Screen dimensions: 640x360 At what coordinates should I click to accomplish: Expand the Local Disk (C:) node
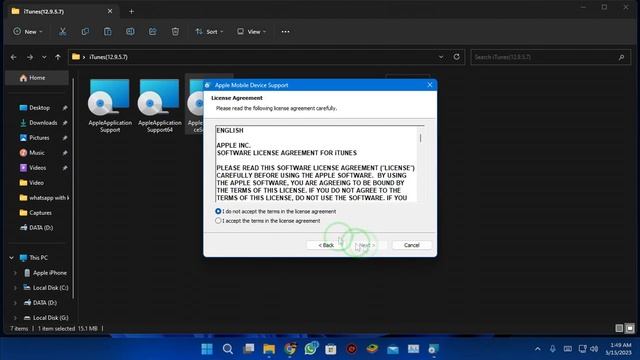pyautogui.click(x=15, y=288)
